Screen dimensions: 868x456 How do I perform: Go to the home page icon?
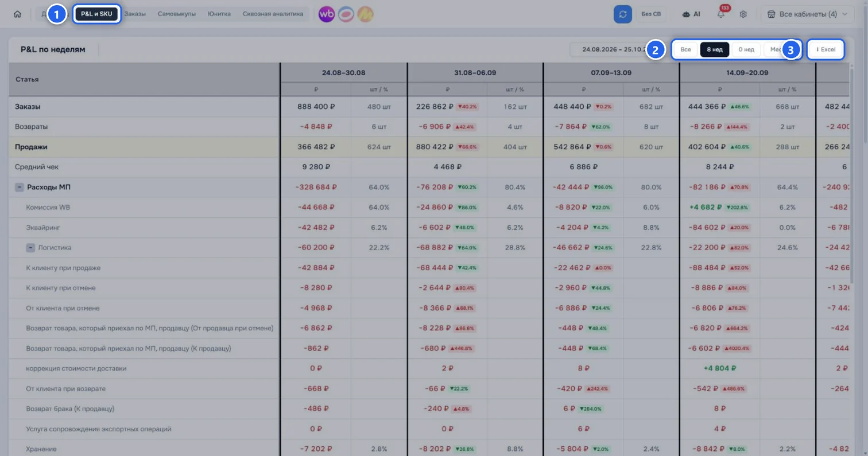17,14
